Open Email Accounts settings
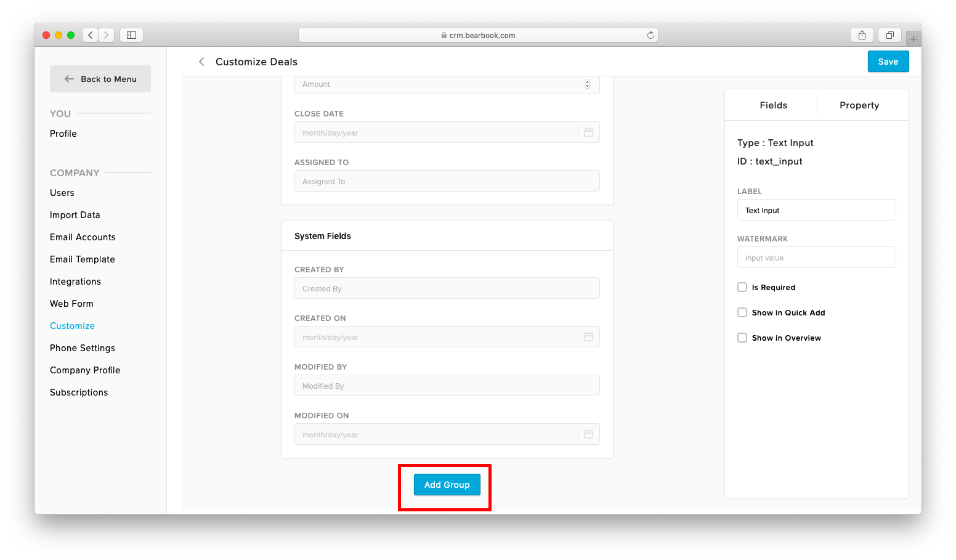This screenshot has width=956, height=560. coord(83,237)
